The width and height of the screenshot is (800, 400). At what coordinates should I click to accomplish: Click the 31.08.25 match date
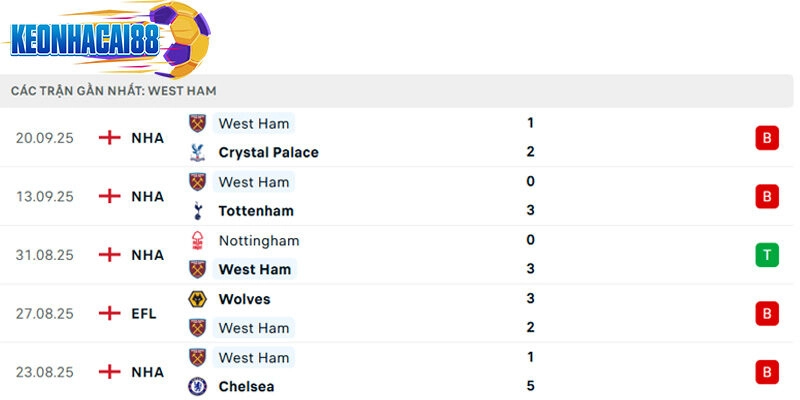tap(45, 255)
